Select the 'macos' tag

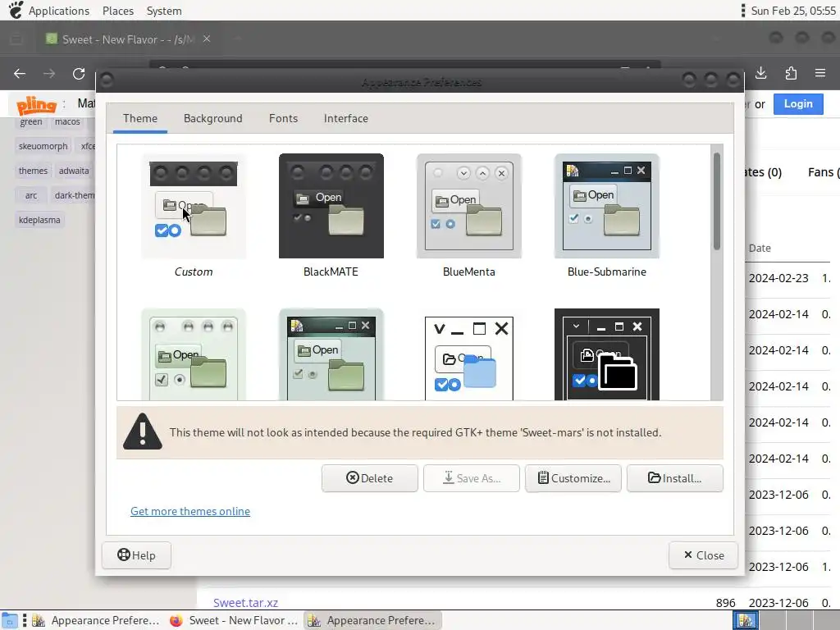click(67, 121)
